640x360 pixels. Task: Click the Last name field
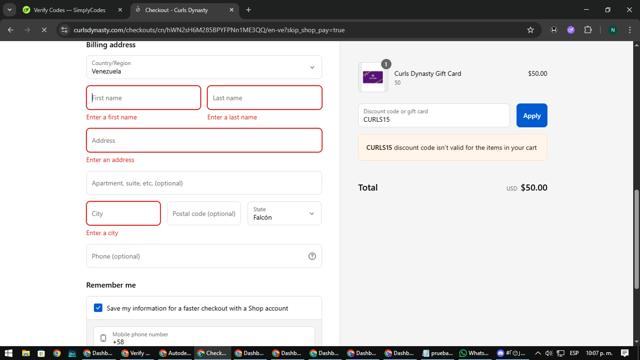coord(264,98)
